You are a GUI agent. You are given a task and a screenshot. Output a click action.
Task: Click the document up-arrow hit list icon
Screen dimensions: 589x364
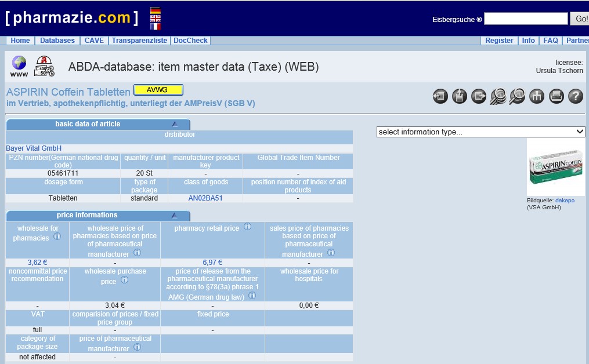pos(460,96)
